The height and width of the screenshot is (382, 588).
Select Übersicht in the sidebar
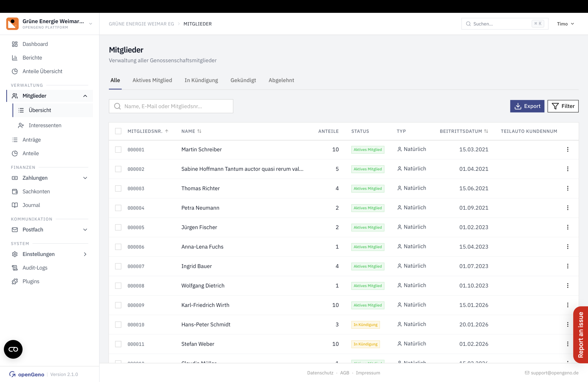coord(53,110)
